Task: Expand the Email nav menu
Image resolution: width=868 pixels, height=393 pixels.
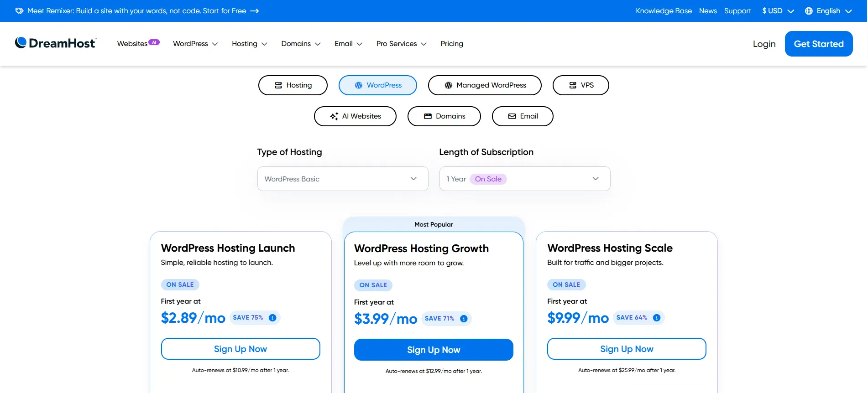Action: point(348,44)
